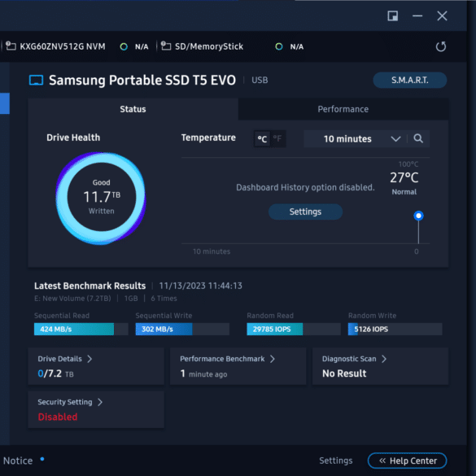Close the Samsung Magician window
The height and width of the screenshot is (476, 476).
coord(442,15)
